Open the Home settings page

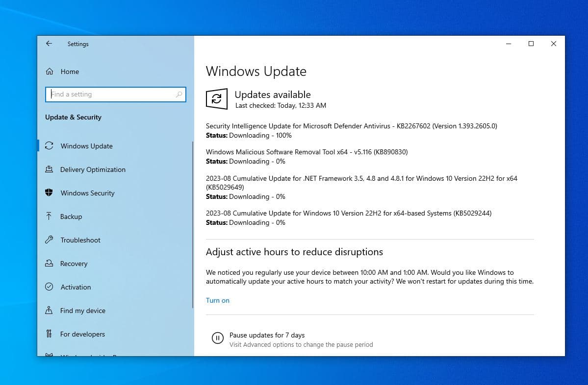click(x=70, y=72)
